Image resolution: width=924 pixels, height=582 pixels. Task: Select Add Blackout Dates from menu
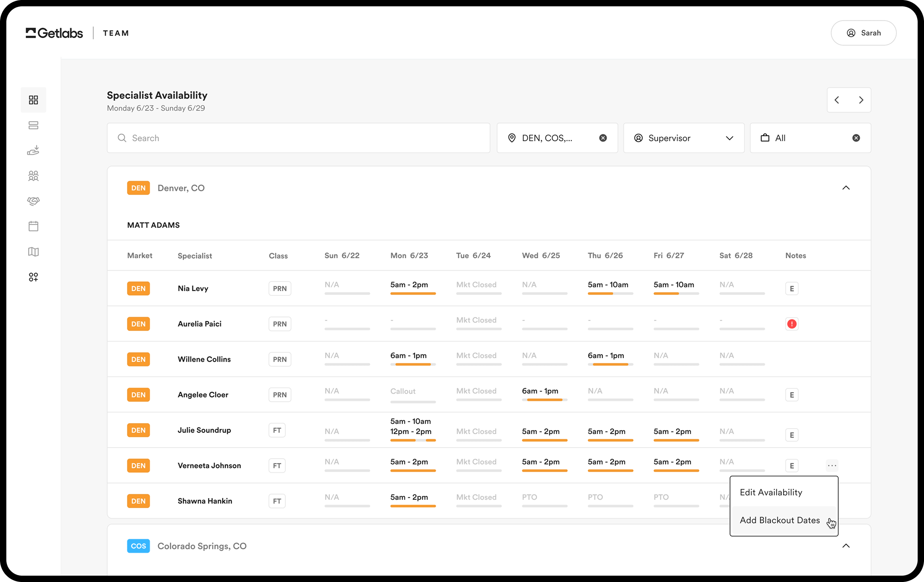tap(784, 520)
